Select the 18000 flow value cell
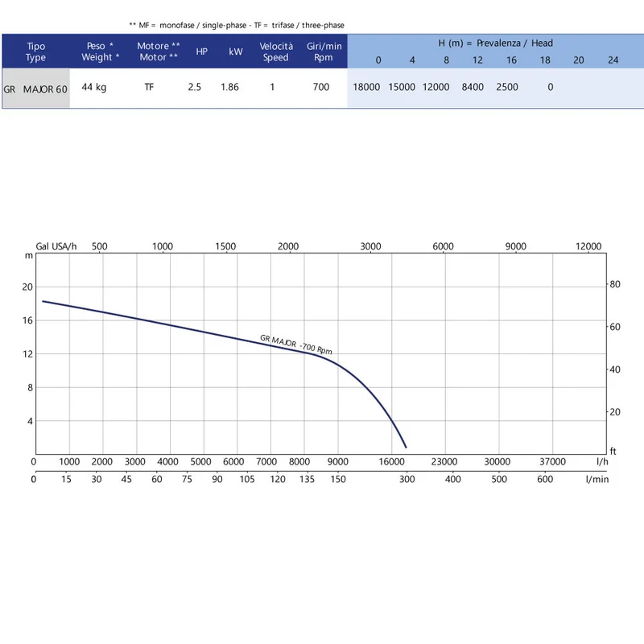Image resolution: width=644 pixels, height=644 pixels. 366,87
